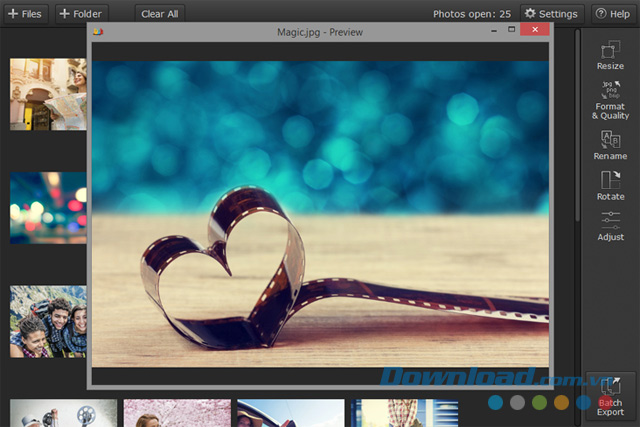The width and height of the screenshot is (640, 427).
Task: Choose the cherry blossom thumbnail
Action: tap(176, 413)
